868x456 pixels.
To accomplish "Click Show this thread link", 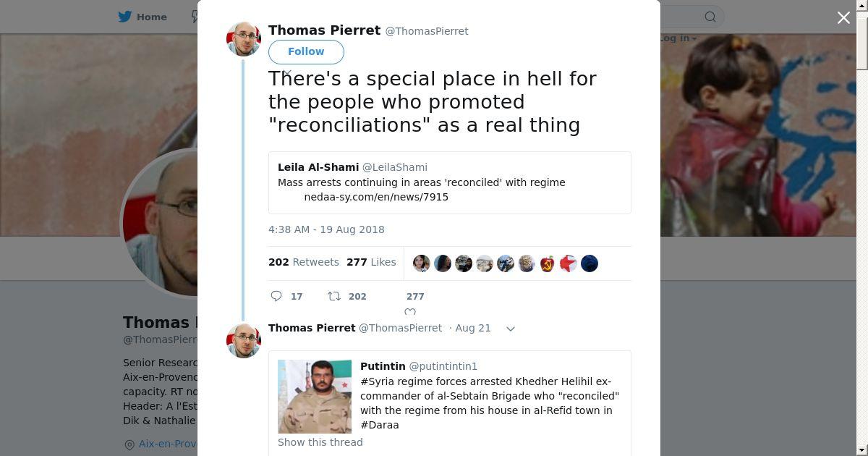I will pos(320,442).
